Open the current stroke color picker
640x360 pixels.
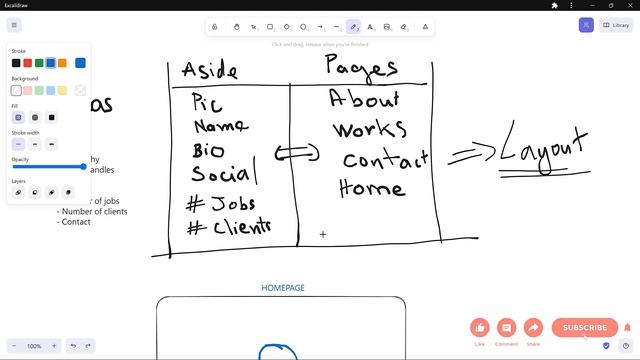coord(80,63)
